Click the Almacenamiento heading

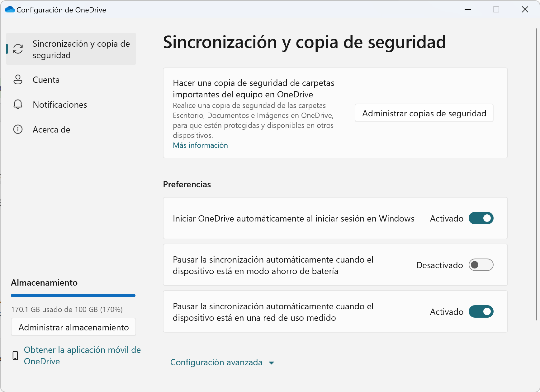[x=44, y=282]
